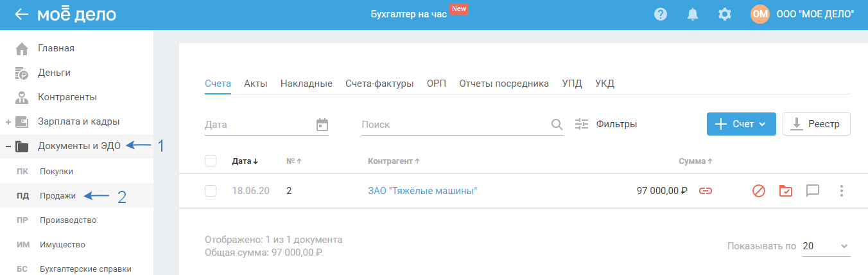Open the comment bubble icon for the invoice

[x=813, y=191]
